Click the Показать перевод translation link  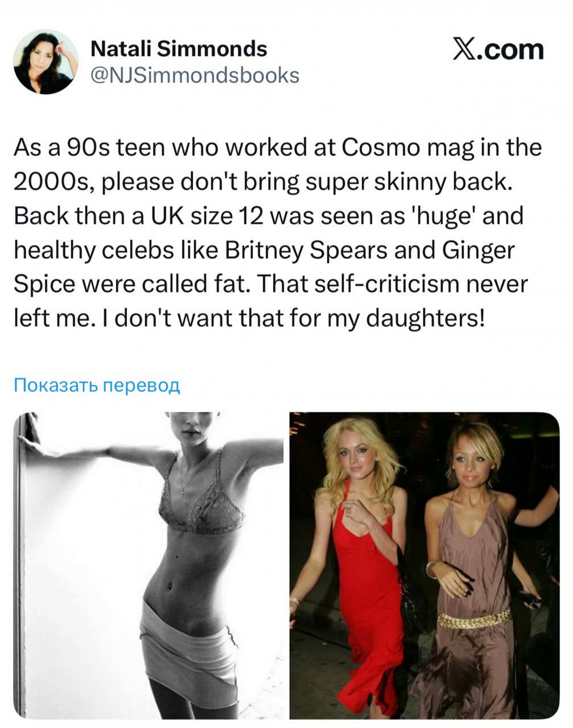tap(97, 385)
